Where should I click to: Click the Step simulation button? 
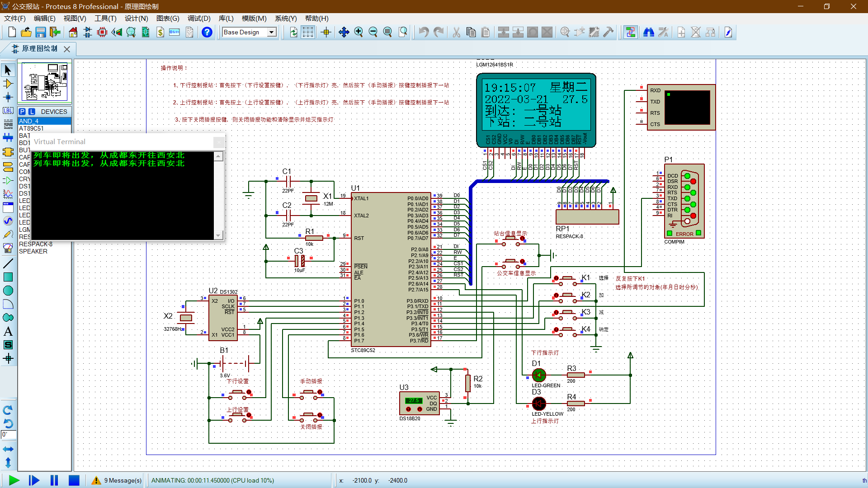34,480
